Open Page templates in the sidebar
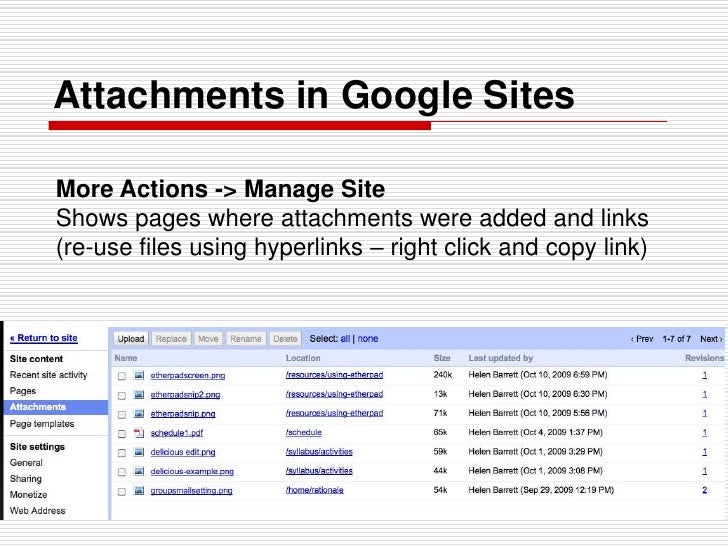Image resolution: width=728 pixels, height=546 pixels. (x=42, y=424)
